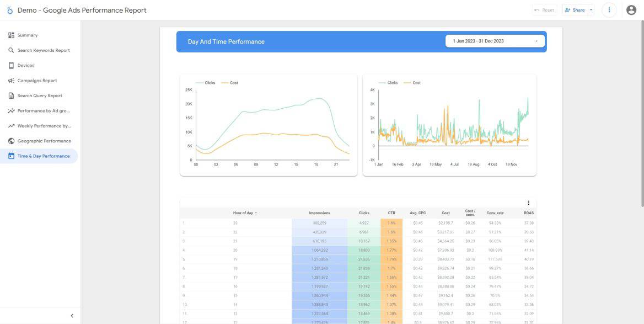Sort by Hour of day column header
The height and width of the screenshot is (324, 644).
[x=245, y=213]
